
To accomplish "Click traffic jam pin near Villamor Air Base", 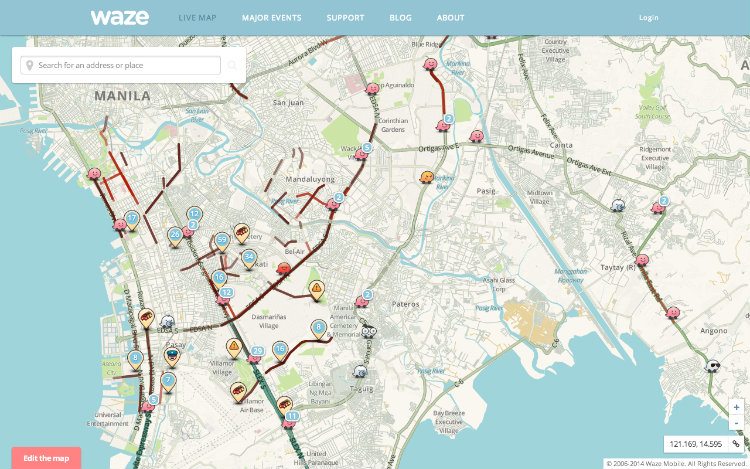I will pos(238,392).
